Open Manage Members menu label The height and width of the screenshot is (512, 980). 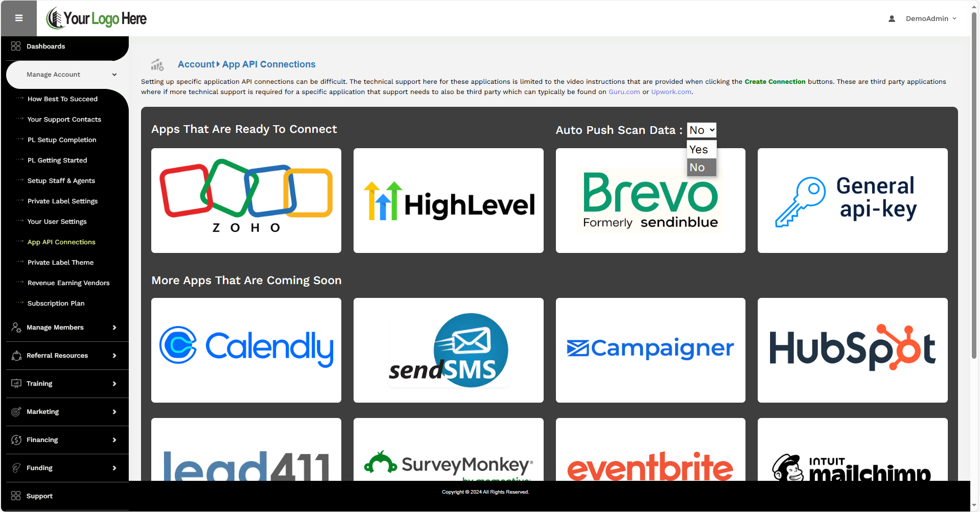55,328
